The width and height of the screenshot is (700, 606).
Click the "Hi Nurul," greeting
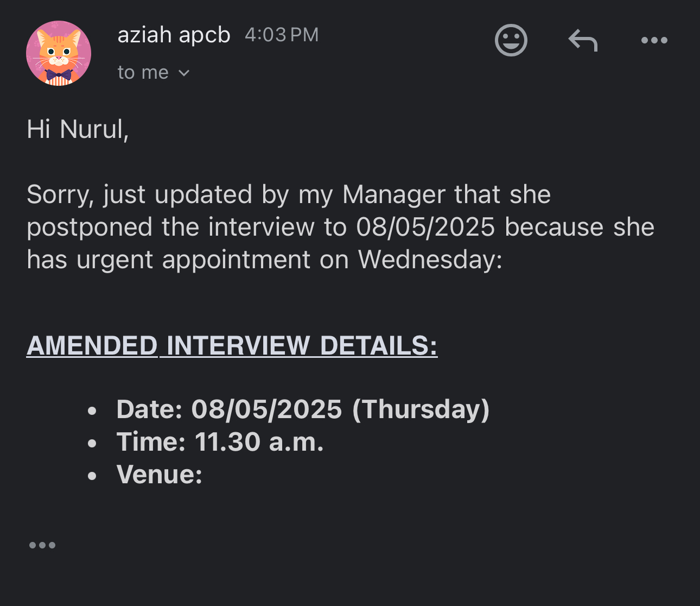[x=78, y=129]
